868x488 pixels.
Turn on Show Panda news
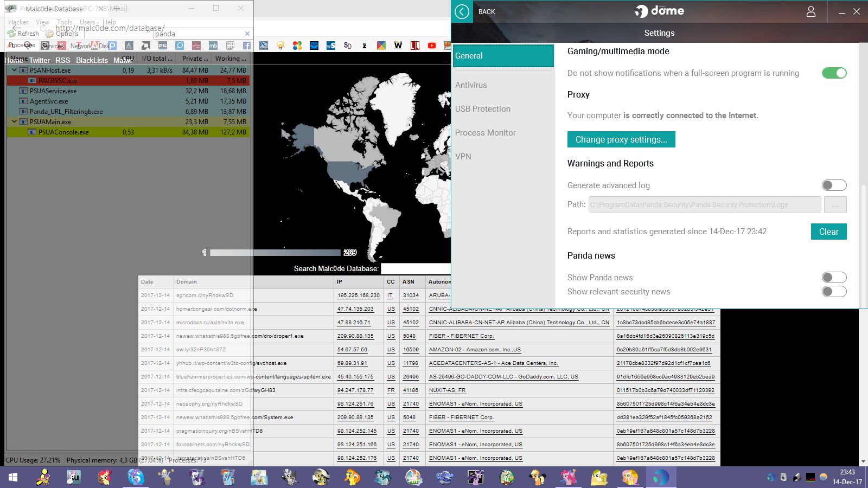(834, 278)
